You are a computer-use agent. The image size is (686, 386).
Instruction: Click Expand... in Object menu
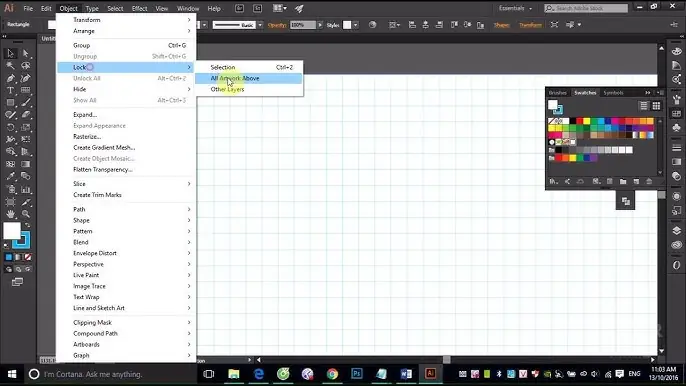coord(126,115)
